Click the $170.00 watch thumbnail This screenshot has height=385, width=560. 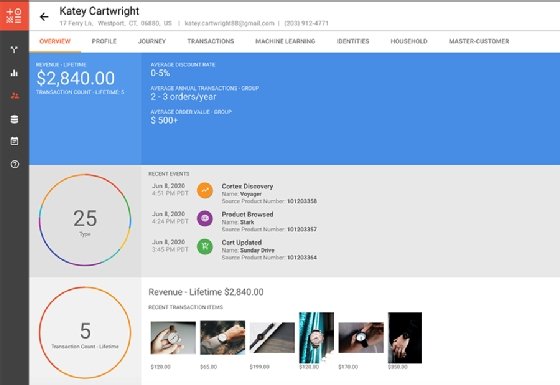click(361, 338)
